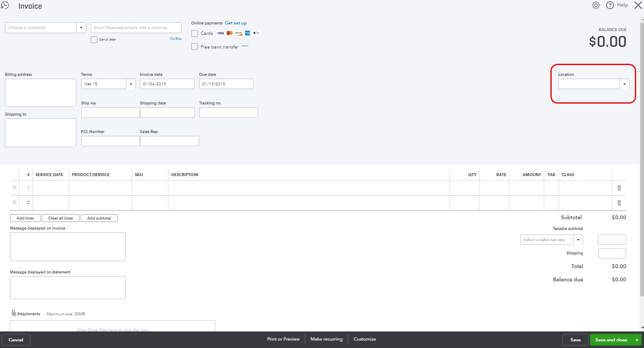Click Clear all lines button

click(x=60, y=218)
